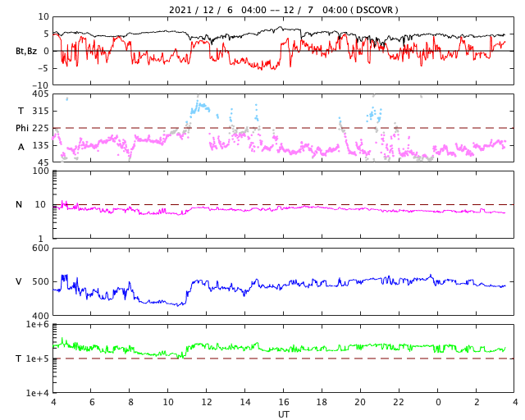Click the '14' hour tick on UT axis

tap(245, 402)
